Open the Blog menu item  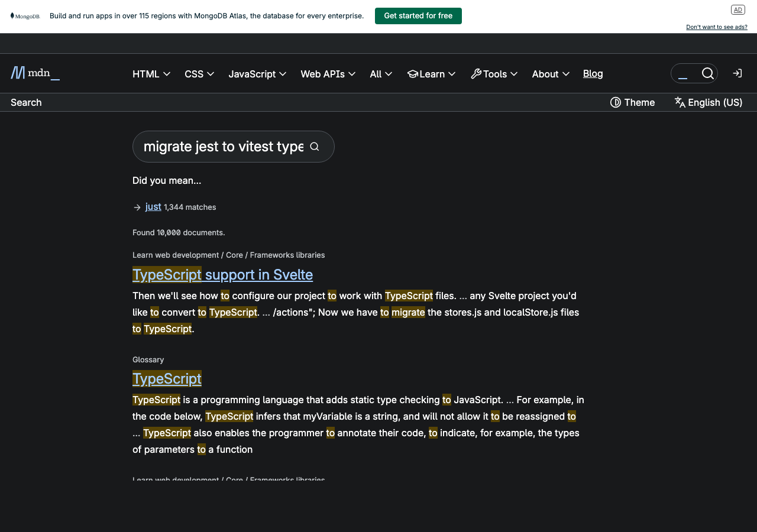coord(593,73)
